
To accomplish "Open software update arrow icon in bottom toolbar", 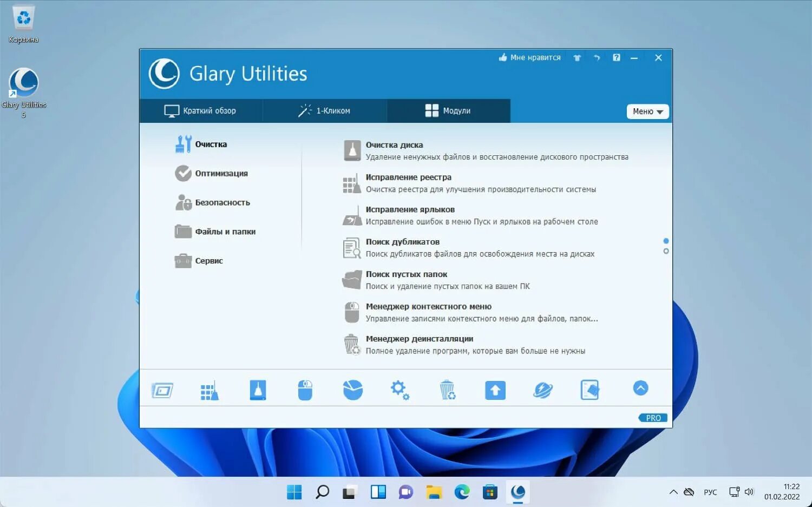I will click(495, 390).
